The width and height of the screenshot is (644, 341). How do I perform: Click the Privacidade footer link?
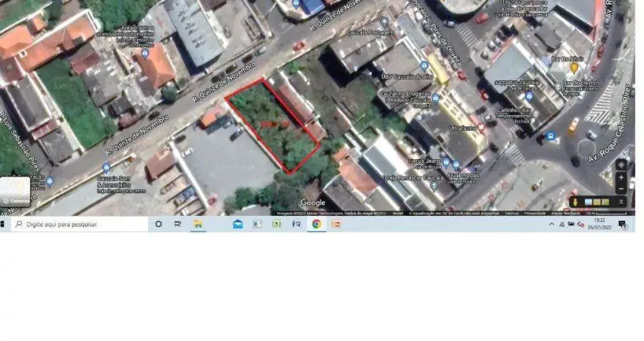(x=535, y=214)
